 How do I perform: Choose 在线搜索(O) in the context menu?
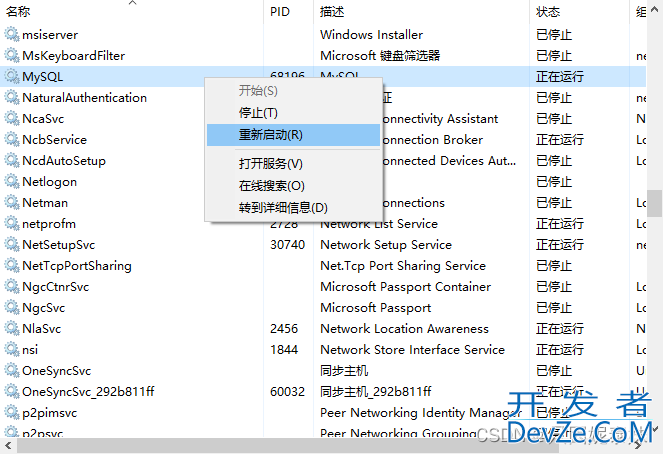[293, 186]
